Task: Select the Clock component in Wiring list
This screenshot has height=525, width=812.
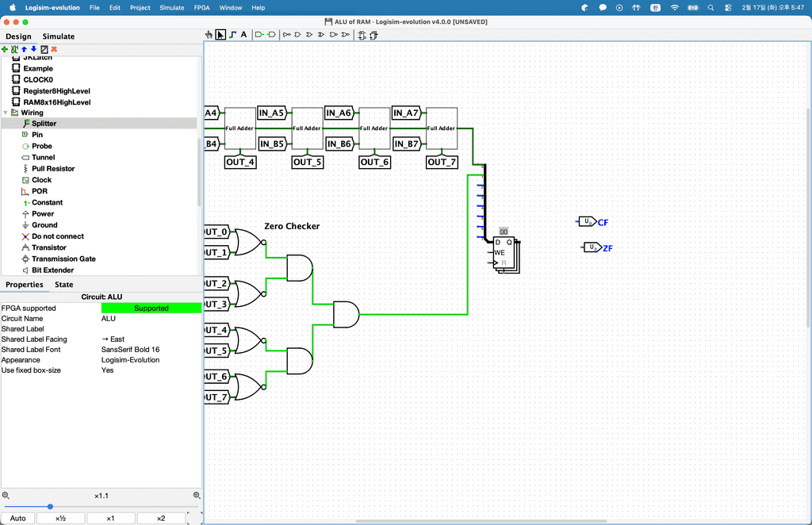Action: click(41, 180)
